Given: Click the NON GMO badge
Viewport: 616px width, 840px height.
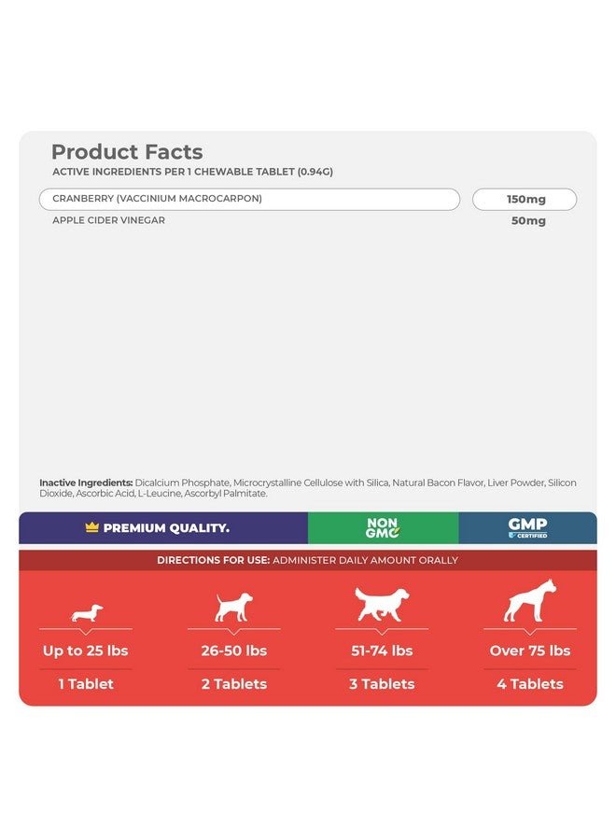Looking at the screenshot, I should pos(383,527).
